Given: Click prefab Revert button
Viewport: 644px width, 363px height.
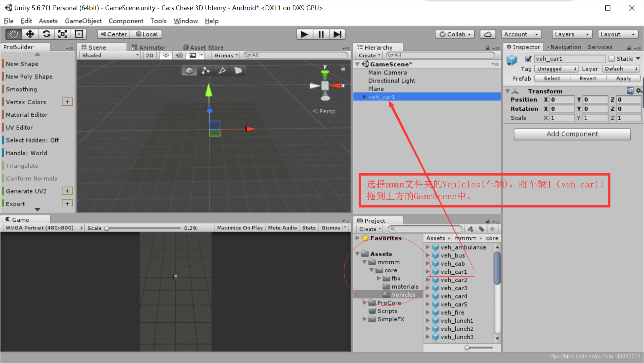Looking at the screenshot, I should 588,78.
